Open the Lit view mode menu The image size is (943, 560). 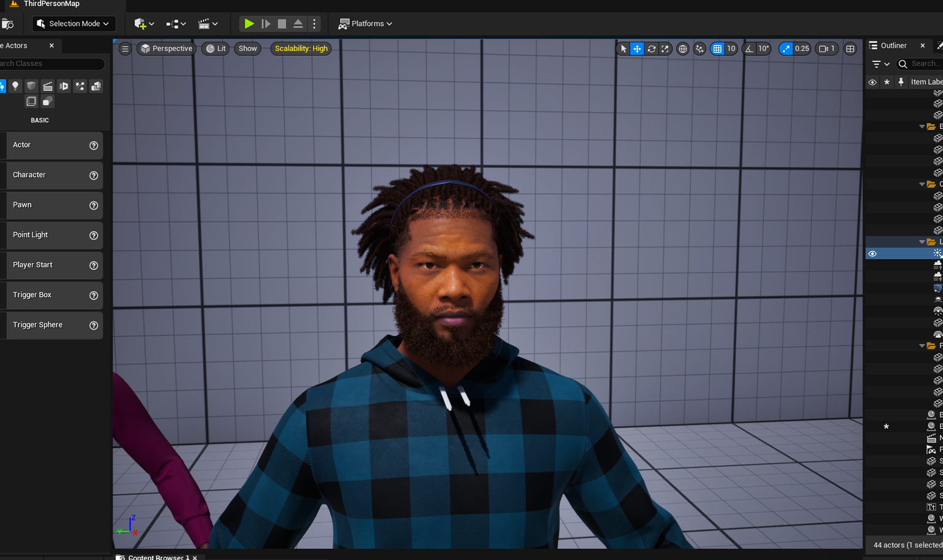(216, 49)
